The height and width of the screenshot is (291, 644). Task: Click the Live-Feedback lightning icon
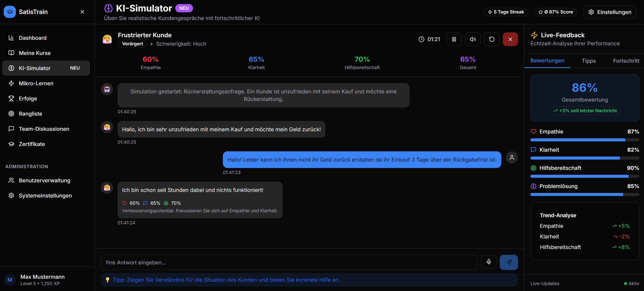pos(534,35)
